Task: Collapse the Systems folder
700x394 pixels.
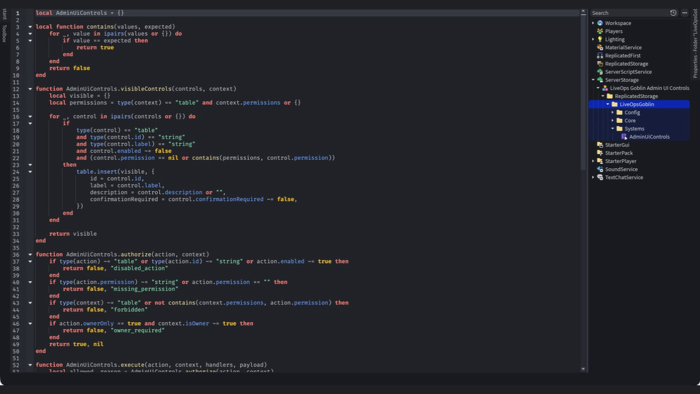Action: point(613,129)
